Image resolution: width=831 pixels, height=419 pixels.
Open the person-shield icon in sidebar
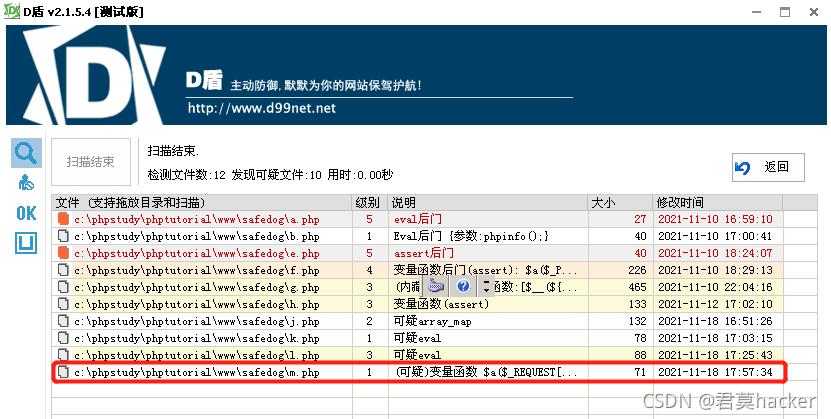coord(26,183)
